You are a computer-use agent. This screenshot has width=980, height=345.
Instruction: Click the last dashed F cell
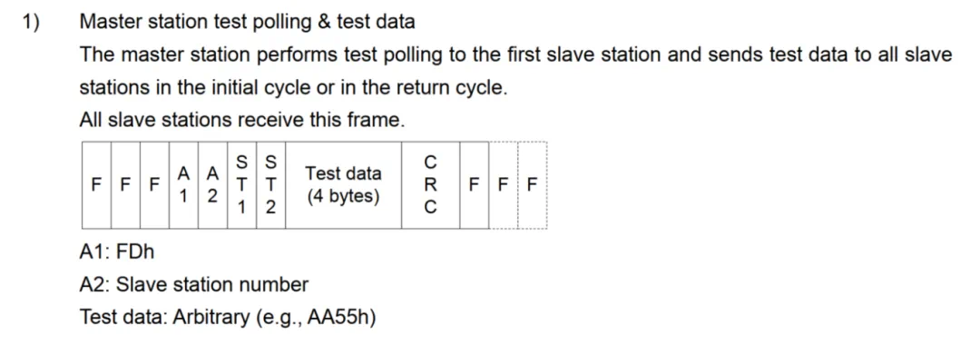click(x=533, y=185)
